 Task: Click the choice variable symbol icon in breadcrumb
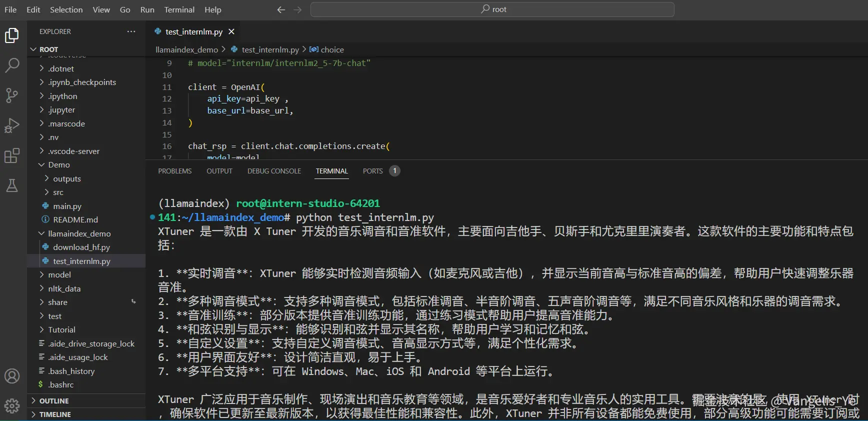pos(313,49)
